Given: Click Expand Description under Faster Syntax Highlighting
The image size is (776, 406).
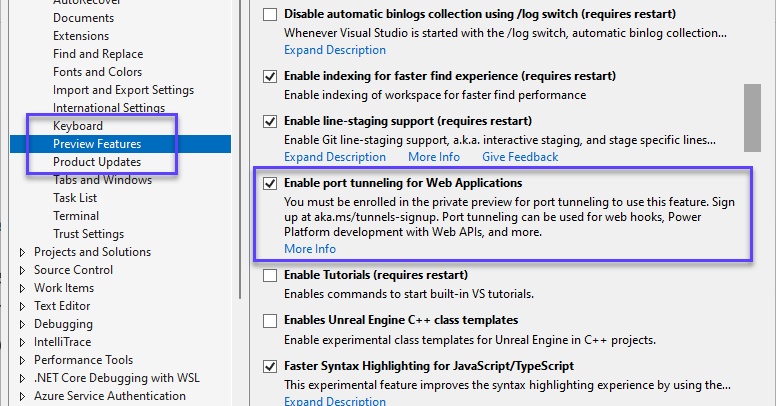Looking at the screenshot, I should (x=335, y=401).
